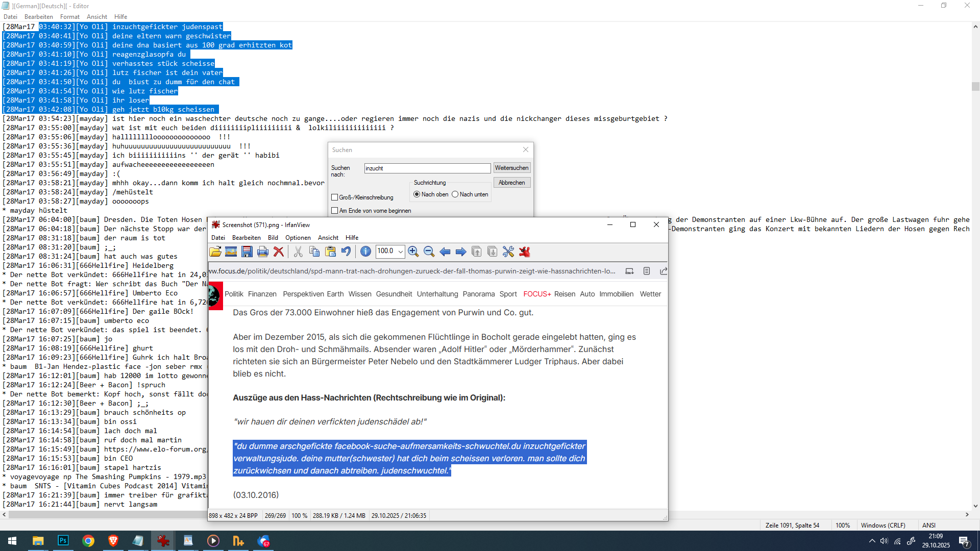
Task: Click the Save floppy disk icon
Action: click(247, 252)
